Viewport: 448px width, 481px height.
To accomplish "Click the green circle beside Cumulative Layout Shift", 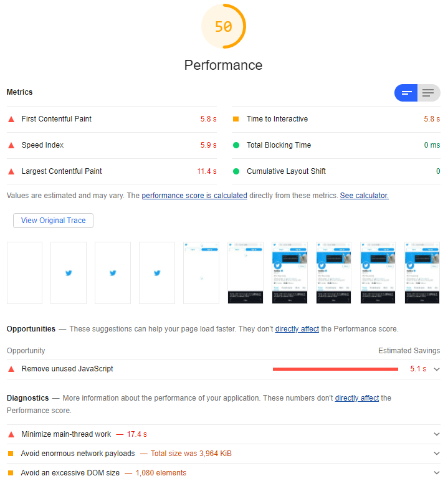I will tap(236, 171).
